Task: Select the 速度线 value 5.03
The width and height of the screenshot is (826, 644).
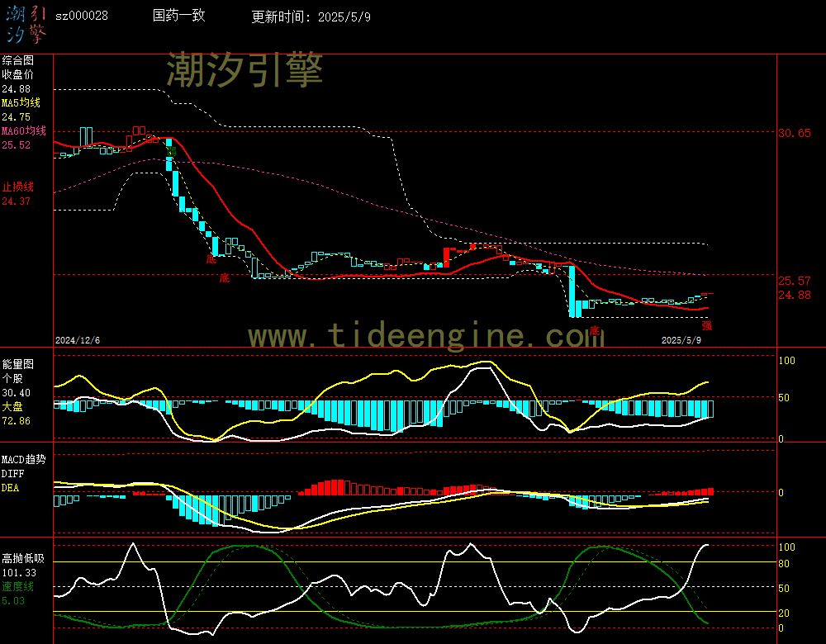Action: click(x=13, y=601)
